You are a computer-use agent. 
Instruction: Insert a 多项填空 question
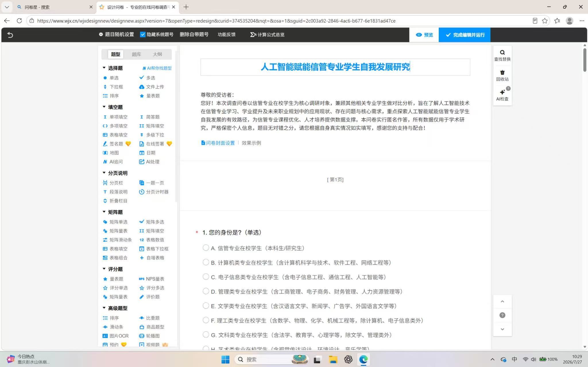115,126
